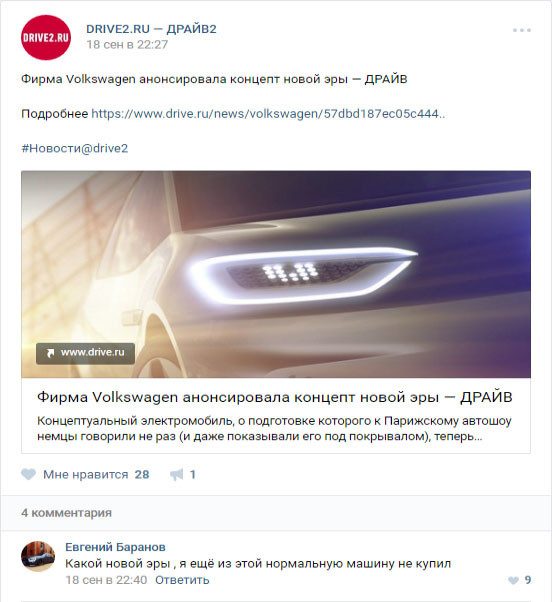Click the article description snippet text
Viewport: 552px width, 602px height.
[274, 428]
